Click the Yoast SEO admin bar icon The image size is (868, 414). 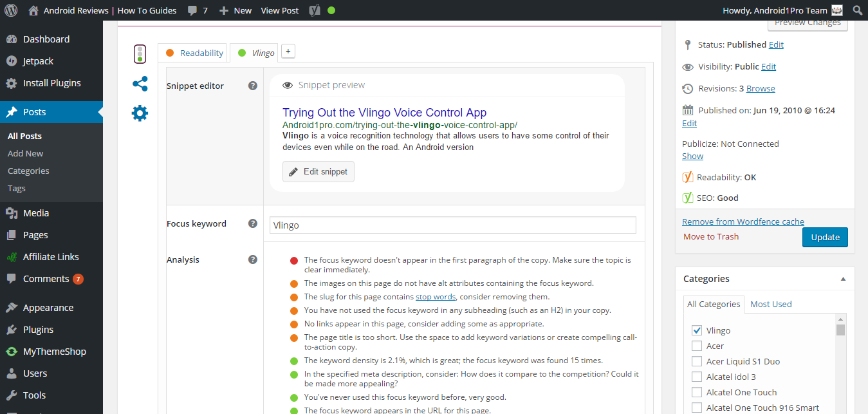[314, 10]
